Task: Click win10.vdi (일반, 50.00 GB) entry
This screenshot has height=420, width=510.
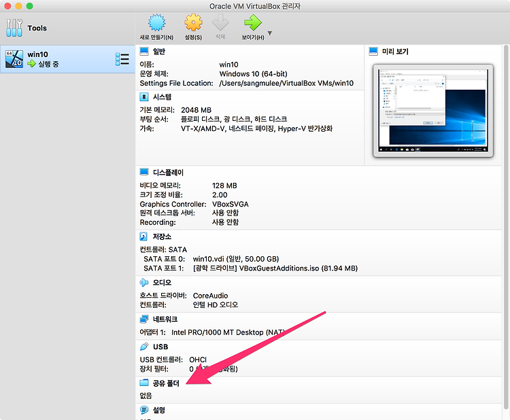Action: [x=236, y=259]
